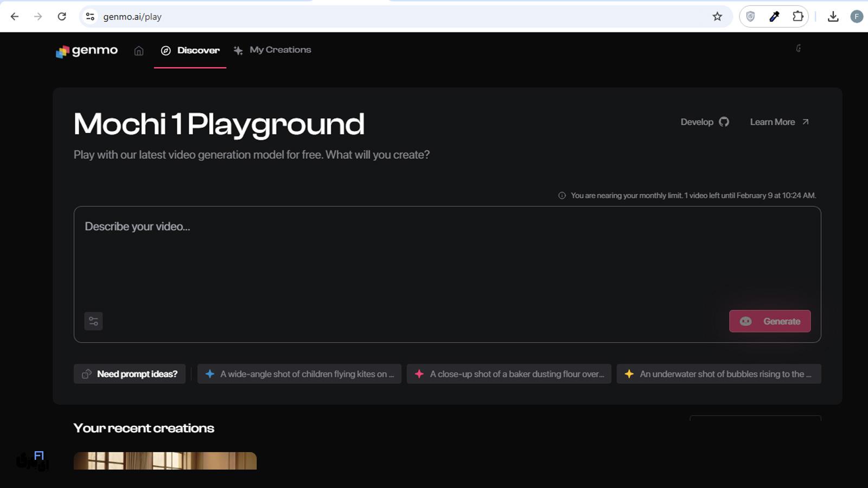This screenshot has width=868, height=488.
Task: Open the browser downloads icon
Action: (x=833, y=16)
